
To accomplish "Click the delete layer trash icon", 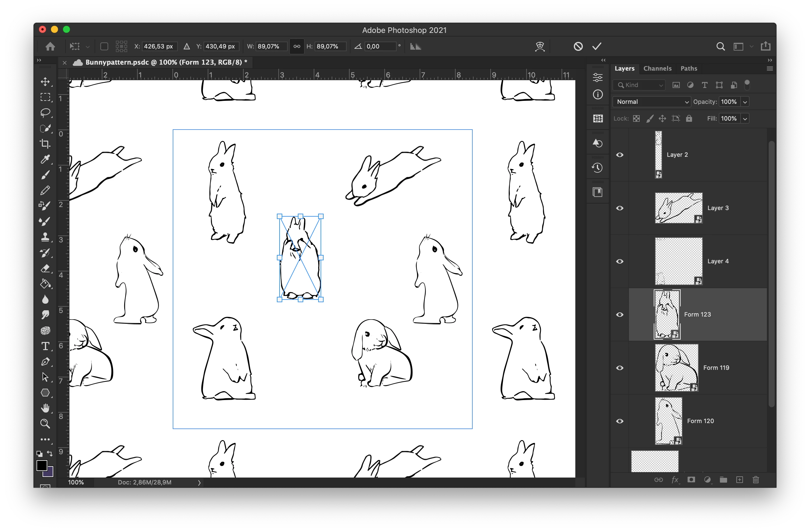I will 756,480.
